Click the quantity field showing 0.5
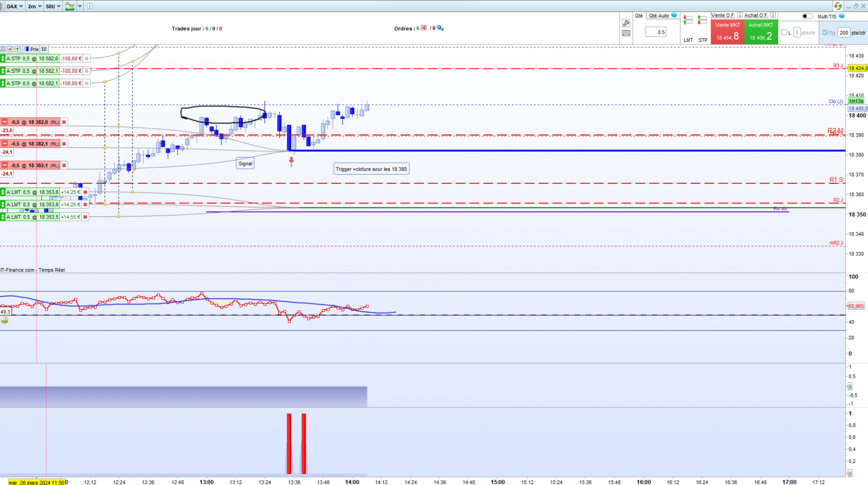Viewport: 868px width, 485px height. (656, 32)
